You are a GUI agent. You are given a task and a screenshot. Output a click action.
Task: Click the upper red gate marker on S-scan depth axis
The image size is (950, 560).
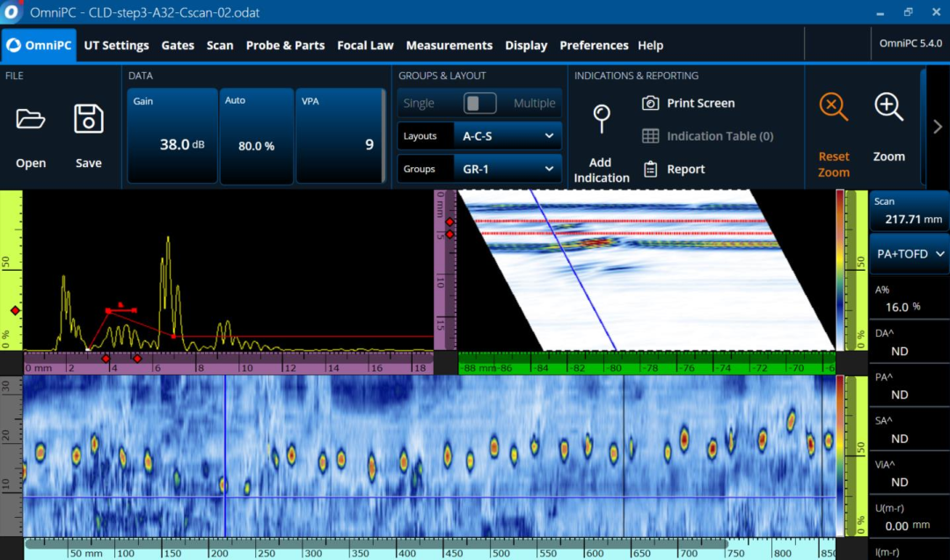449,222
